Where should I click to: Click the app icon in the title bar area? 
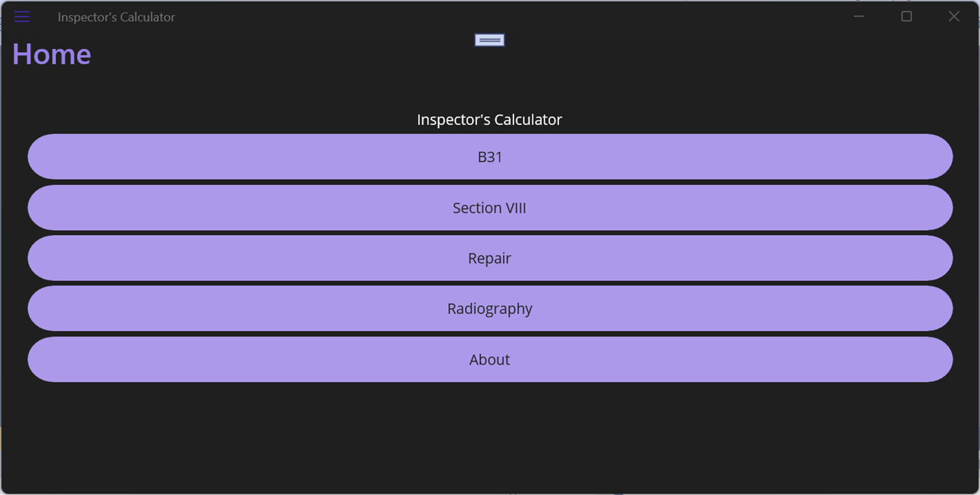click(x=22, y=16)
